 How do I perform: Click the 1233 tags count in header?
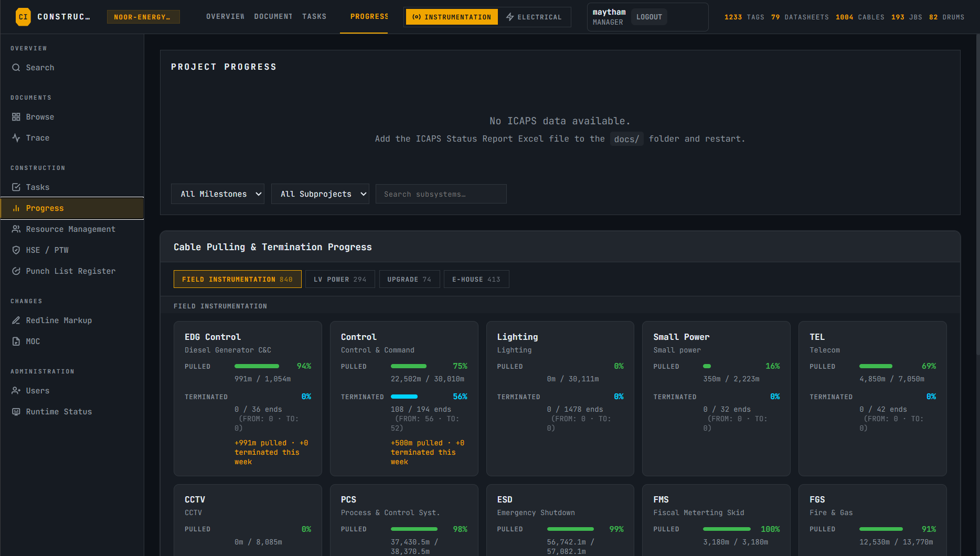pos(744,17)
